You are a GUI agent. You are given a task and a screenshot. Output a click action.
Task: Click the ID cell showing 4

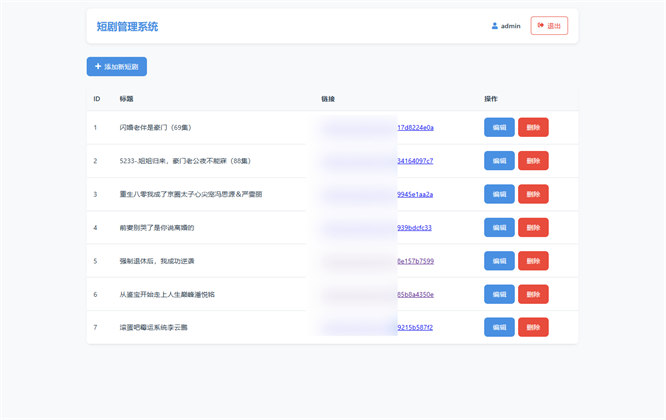pos(95,228)
